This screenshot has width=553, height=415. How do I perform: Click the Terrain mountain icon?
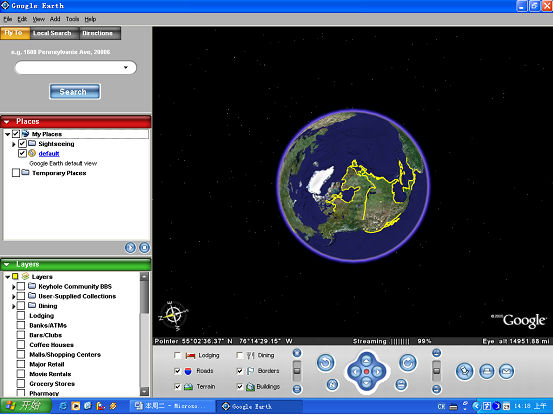click(x=188, y=387)
